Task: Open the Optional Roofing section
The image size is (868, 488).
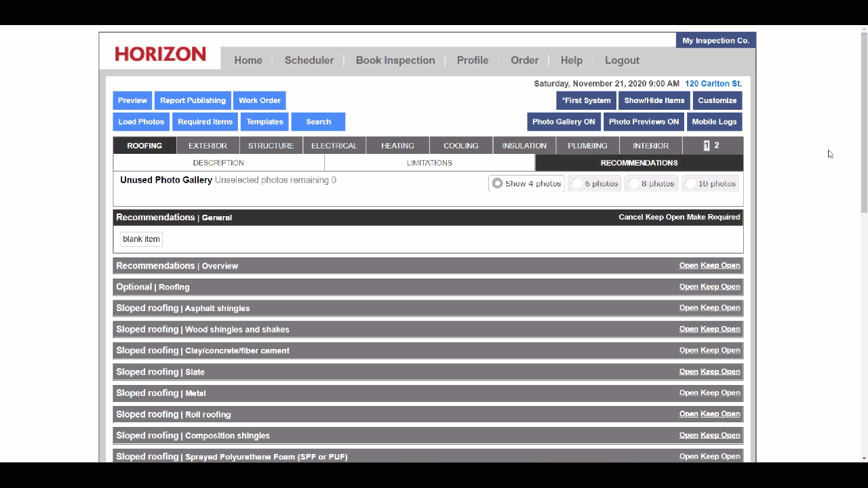Action: (x=688, y=287)
